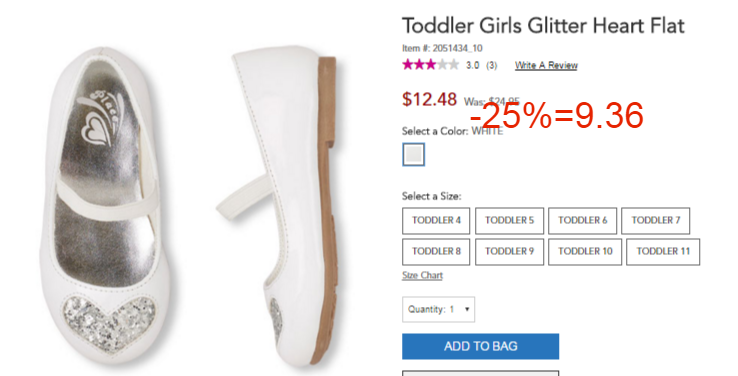
Task: Open the Size Chart link
Action: 422,275
